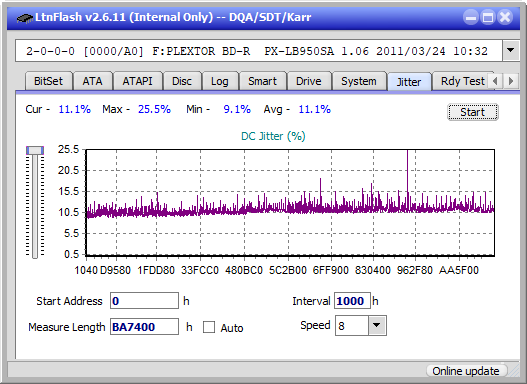This screenshot has width=527, height=384.
Task: Click the 1FDD80 x-axis label
Action: click(x=156, y=270)
